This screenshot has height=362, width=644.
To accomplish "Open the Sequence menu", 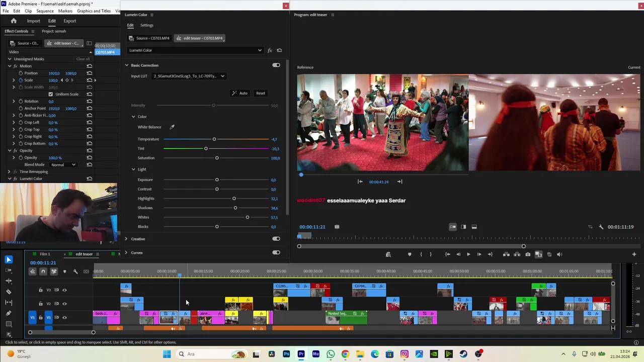I will [45, 11].
